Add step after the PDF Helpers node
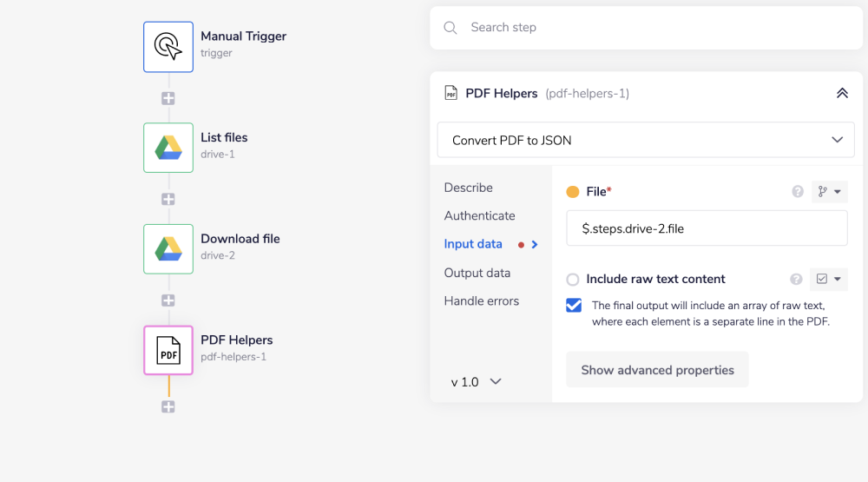Screen dimensions: 868x482 click(x=168, y=406)
